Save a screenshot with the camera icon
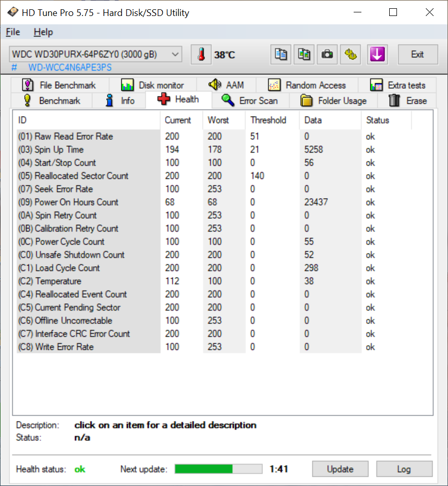 (327, 55)
